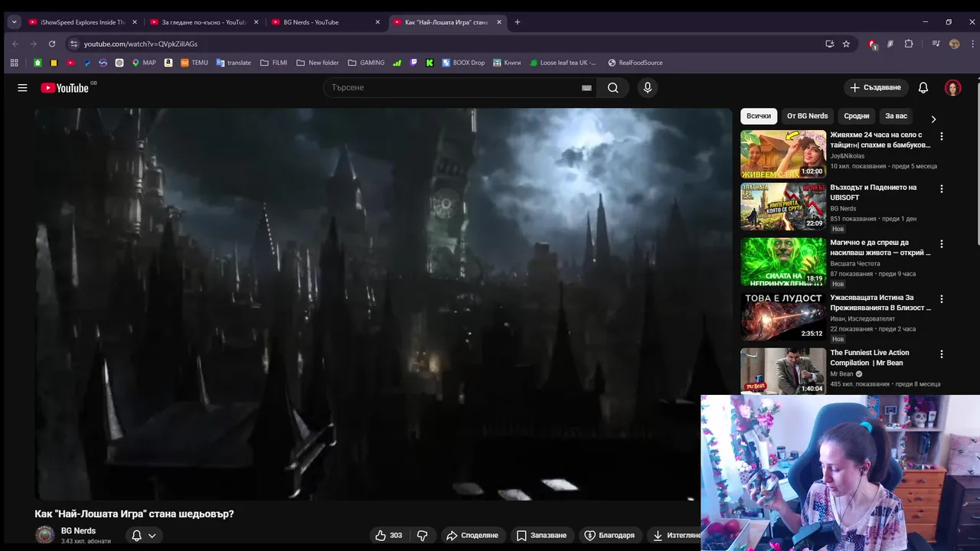Open the MAP bookmark

tap(143, 63)
